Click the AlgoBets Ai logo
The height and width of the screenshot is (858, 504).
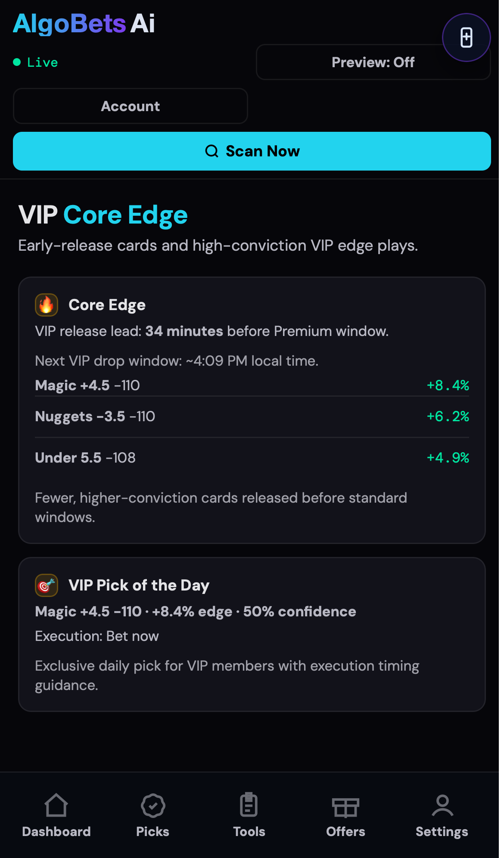click(84, 24)
